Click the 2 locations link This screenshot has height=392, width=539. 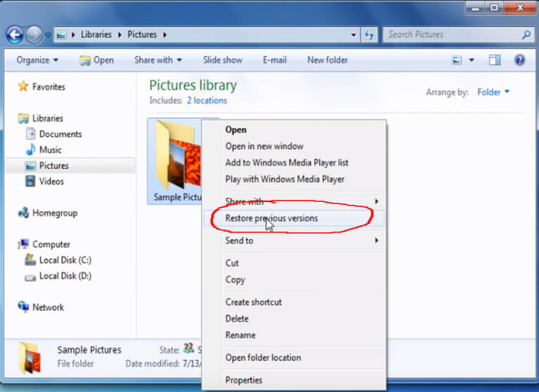coord(207,101)
